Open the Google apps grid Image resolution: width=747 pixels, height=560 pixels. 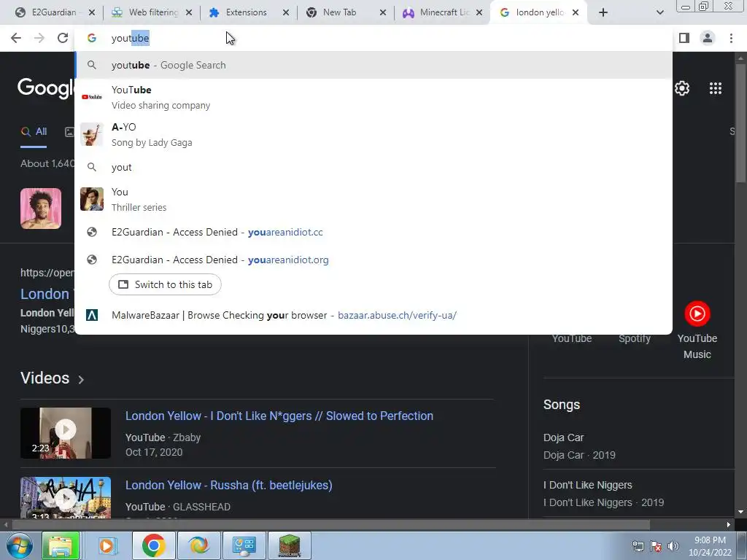[716, 88]
